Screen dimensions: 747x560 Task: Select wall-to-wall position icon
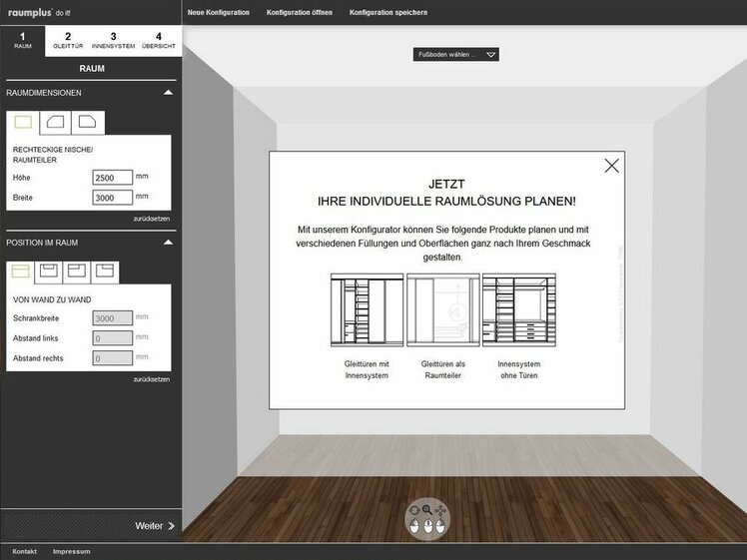[x=20, y=272]
